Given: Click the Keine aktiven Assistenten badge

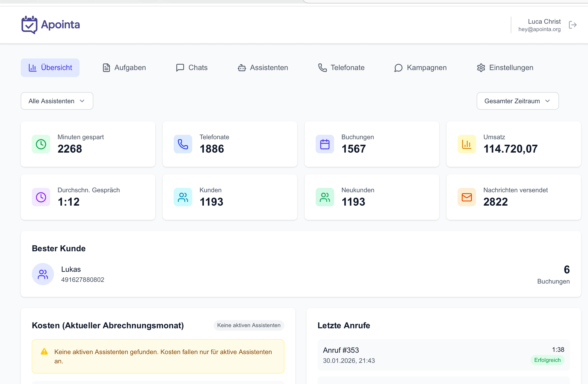Looking at the screenshot, I should click(x=249, y=325).
